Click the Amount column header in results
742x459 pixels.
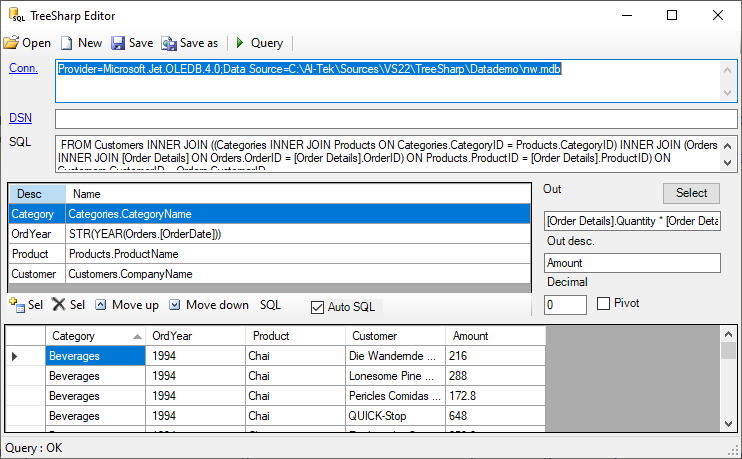(495, 336)
